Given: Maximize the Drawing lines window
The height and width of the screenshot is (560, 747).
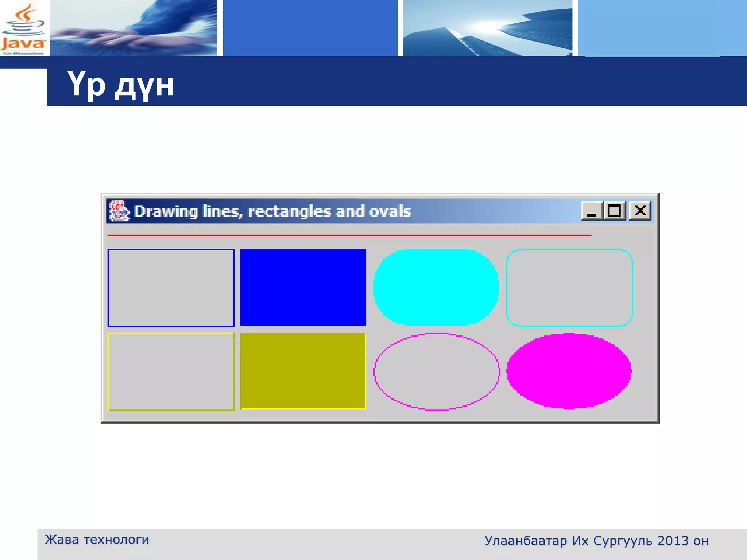Looking at the screenshot, I should [x=615, y=211].
